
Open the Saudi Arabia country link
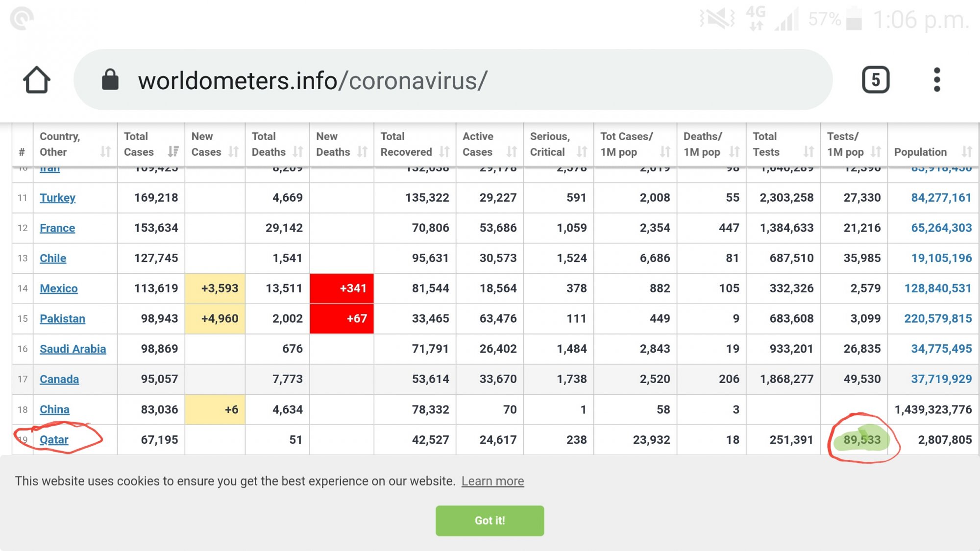click(x=73, y=349)
